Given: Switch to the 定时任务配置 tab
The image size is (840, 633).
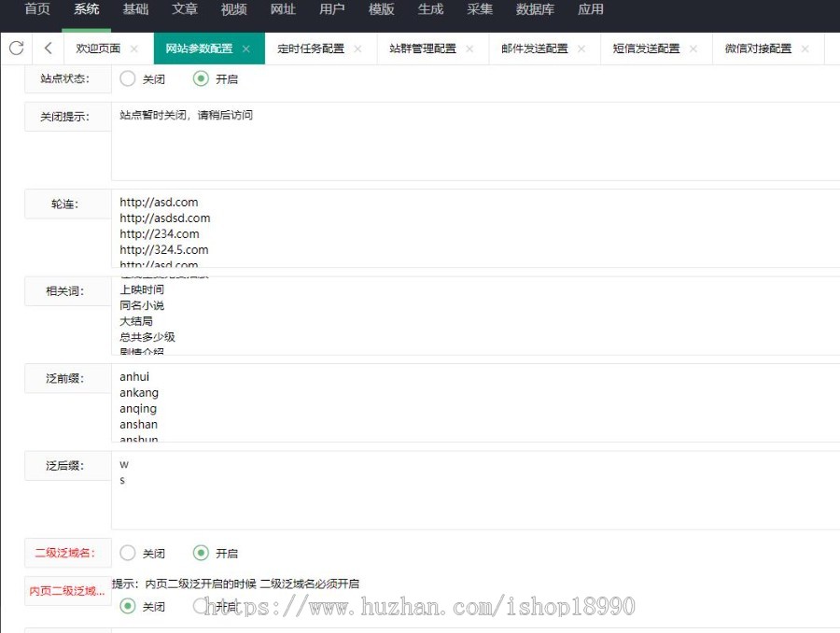Looking at the screenshot, I should click(x=311, y=49).
